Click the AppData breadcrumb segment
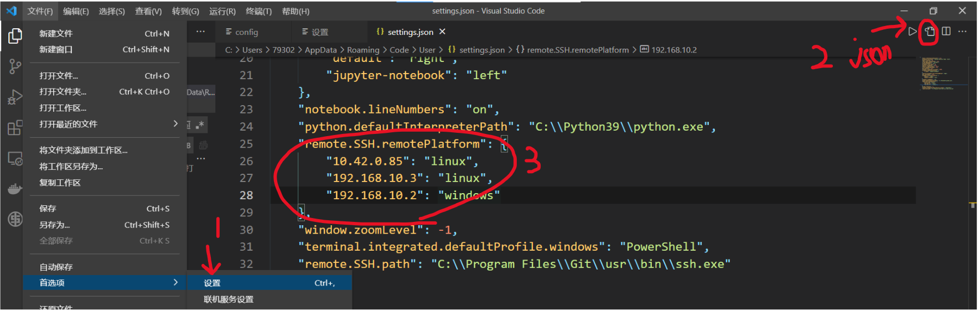 [320, 50]
